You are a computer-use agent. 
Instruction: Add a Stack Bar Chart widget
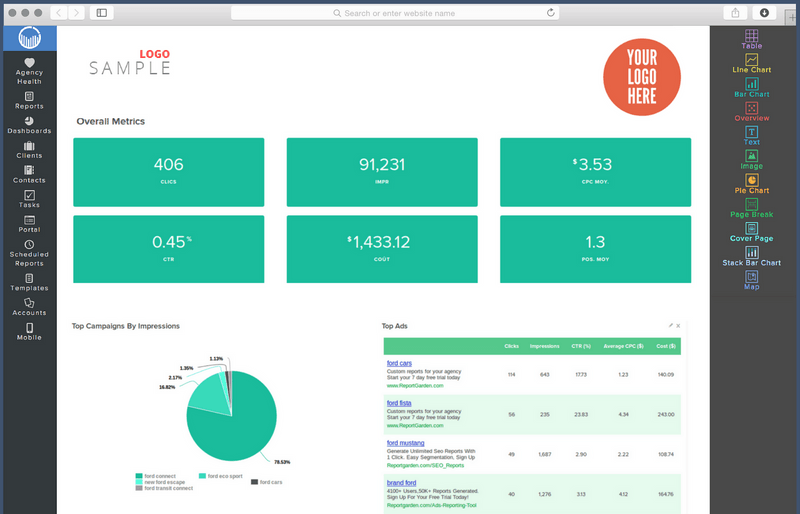(752, 256)
